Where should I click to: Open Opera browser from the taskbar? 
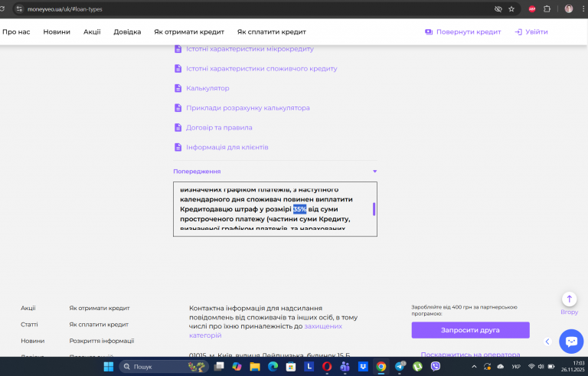point(327,367)
